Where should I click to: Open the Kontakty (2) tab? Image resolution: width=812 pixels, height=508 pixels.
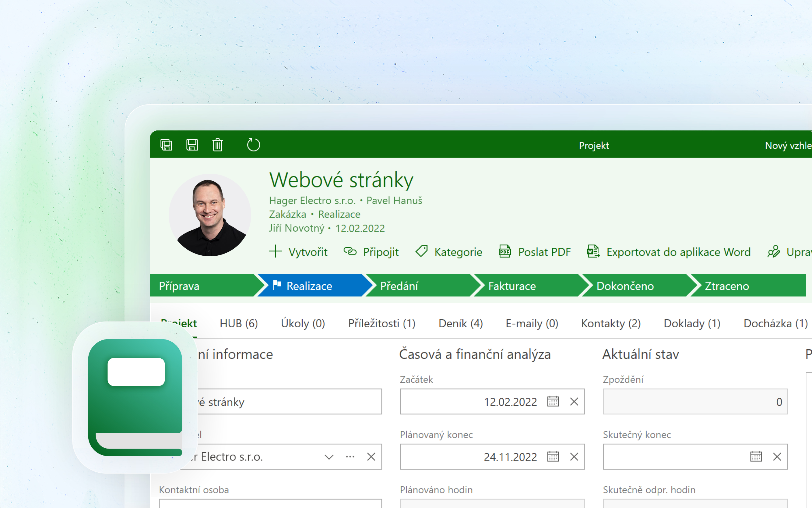point(611,323)
